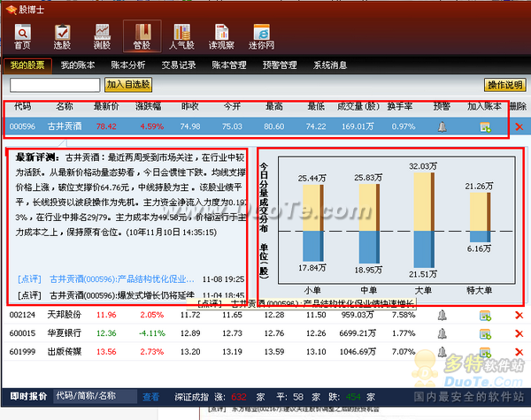Add 古井贡酒 to account book icon
Screen dimensions: 531x420
tap(485, 127)
